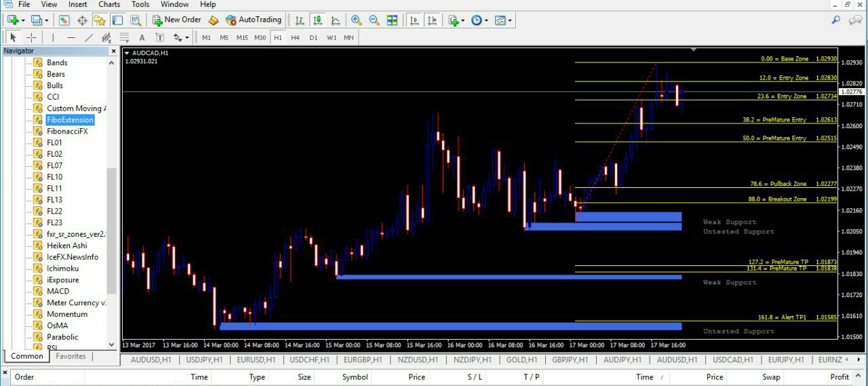The width and height of the screenshot is (868, 386).
Task: Switch to the GOLD,H1 chart tab
Action: [x=521, y=360]
